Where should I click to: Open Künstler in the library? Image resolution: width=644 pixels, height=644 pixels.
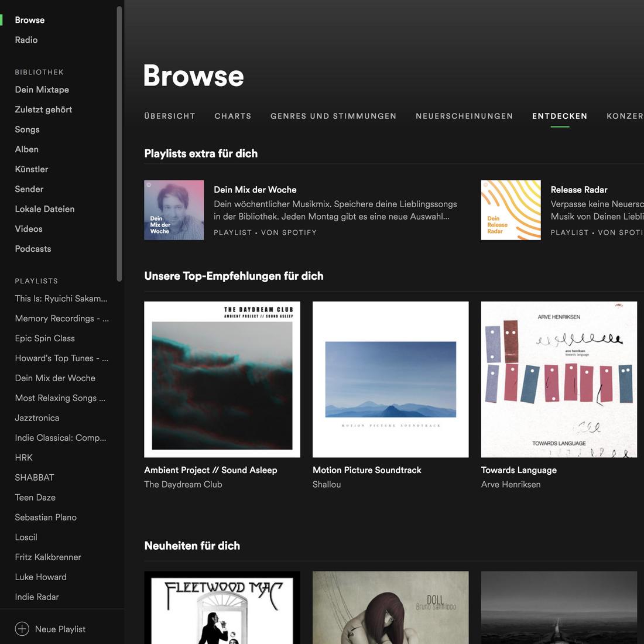pyautogui.click(x=32, y=169)
